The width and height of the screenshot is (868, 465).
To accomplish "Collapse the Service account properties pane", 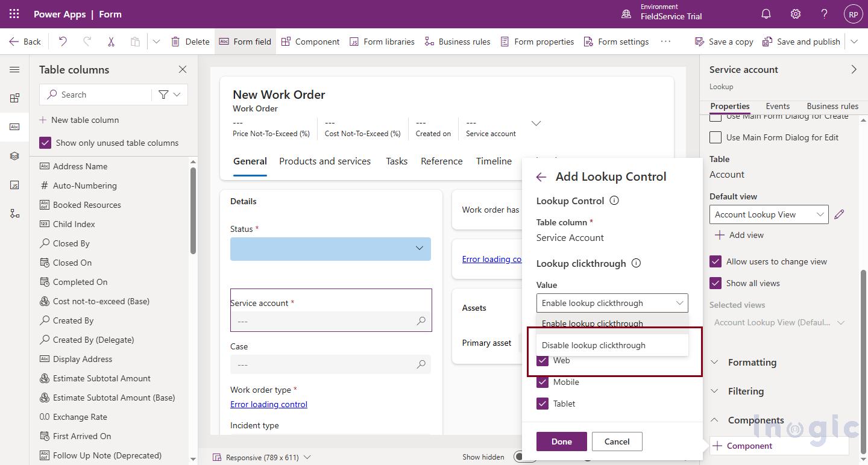I will pos(854,70).
